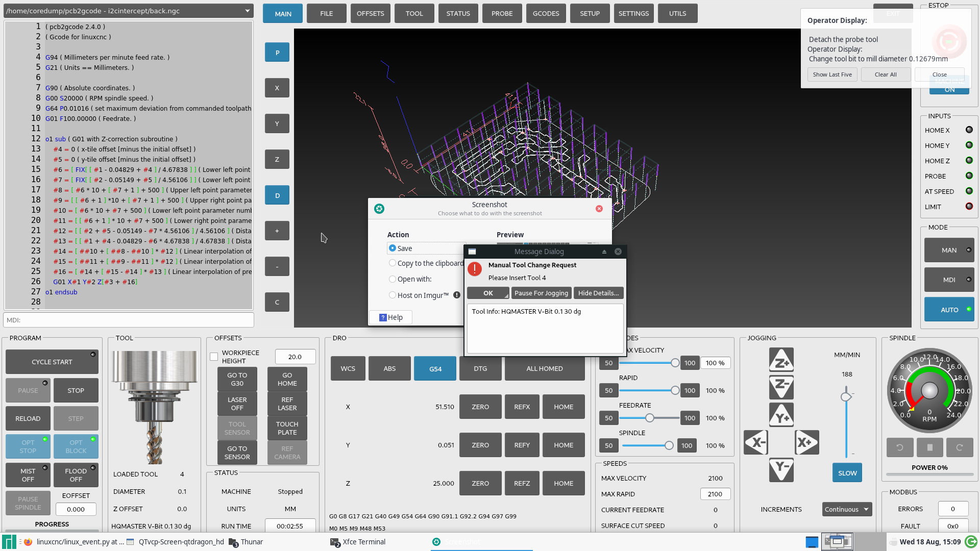The image size is (980, 551).
Task: Select the P perspective view button
Action: coord(277,52)
